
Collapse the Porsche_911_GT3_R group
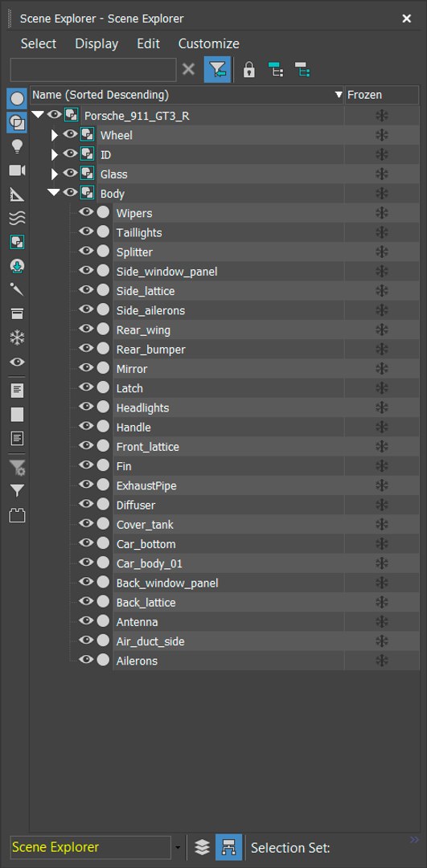[38, 115]
